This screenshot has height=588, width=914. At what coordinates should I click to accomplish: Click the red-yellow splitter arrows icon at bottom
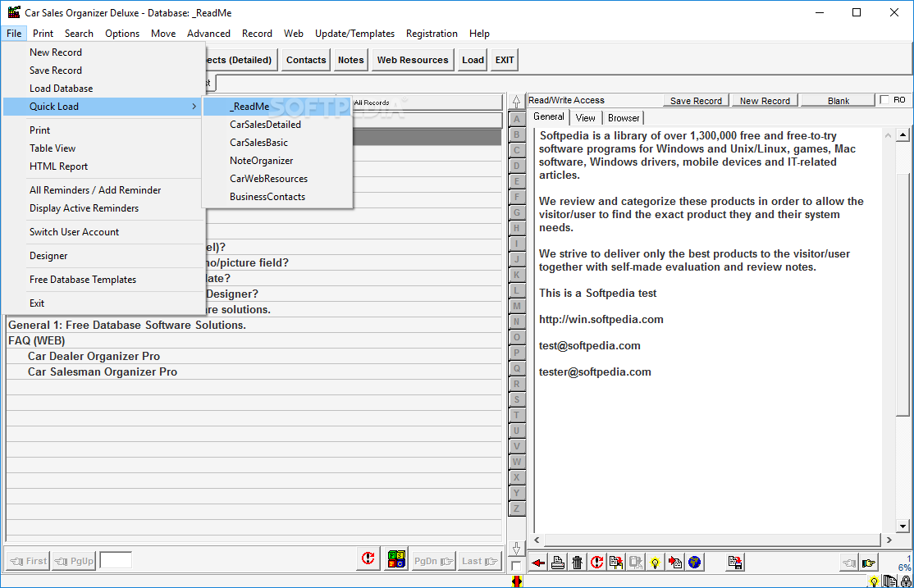pyautogui.click(x=516, y=581)
